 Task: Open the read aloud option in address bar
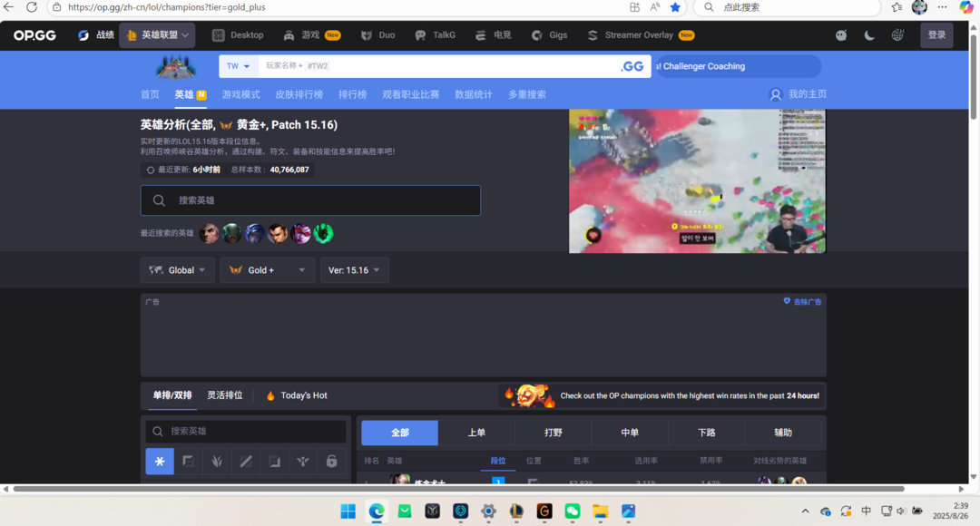tap(655, 7)
